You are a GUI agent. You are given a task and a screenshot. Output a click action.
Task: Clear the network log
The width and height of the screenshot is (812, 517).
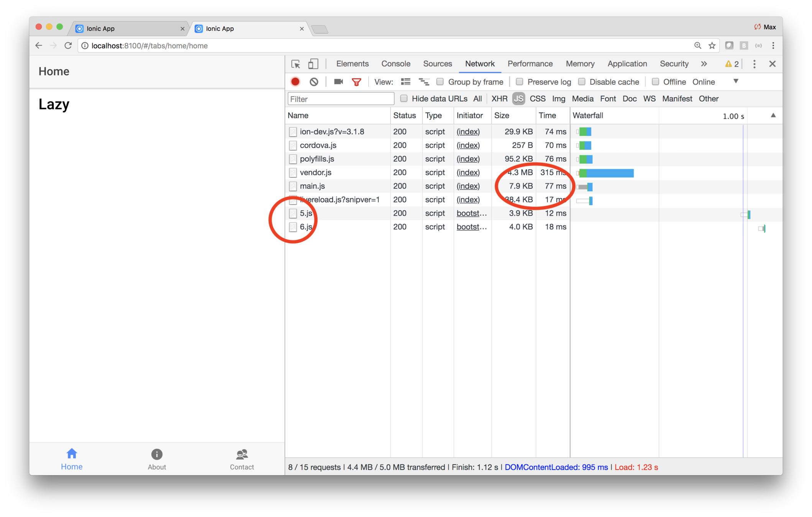coord(314,82)
